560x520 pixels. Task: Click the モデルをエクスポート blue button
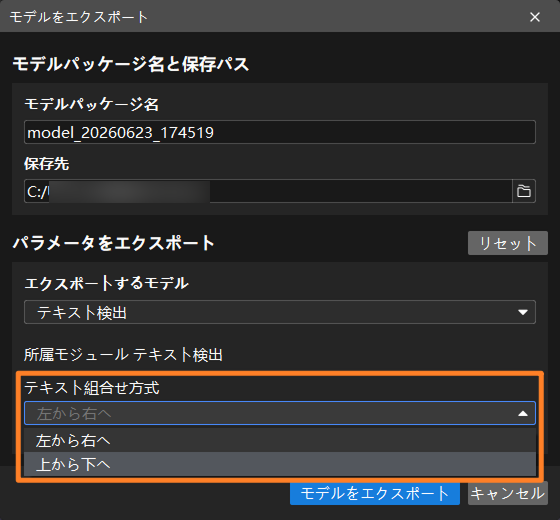point(375,494)
